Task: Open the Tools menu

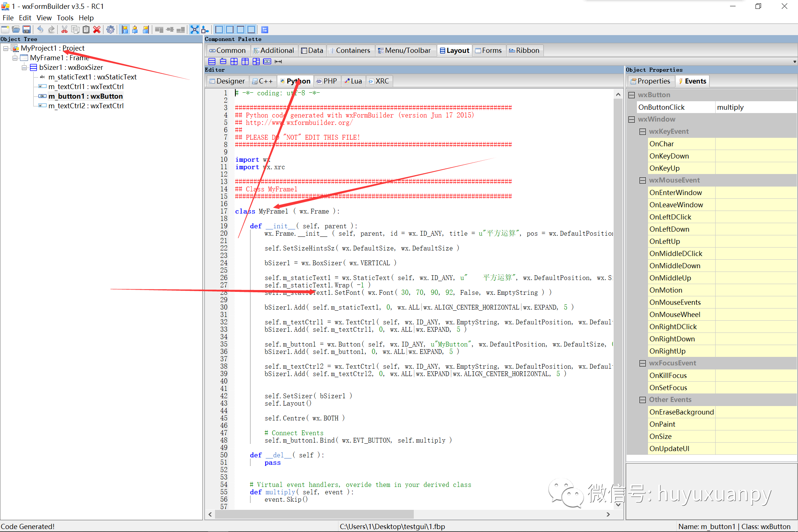Action: [x=65, y=18]
